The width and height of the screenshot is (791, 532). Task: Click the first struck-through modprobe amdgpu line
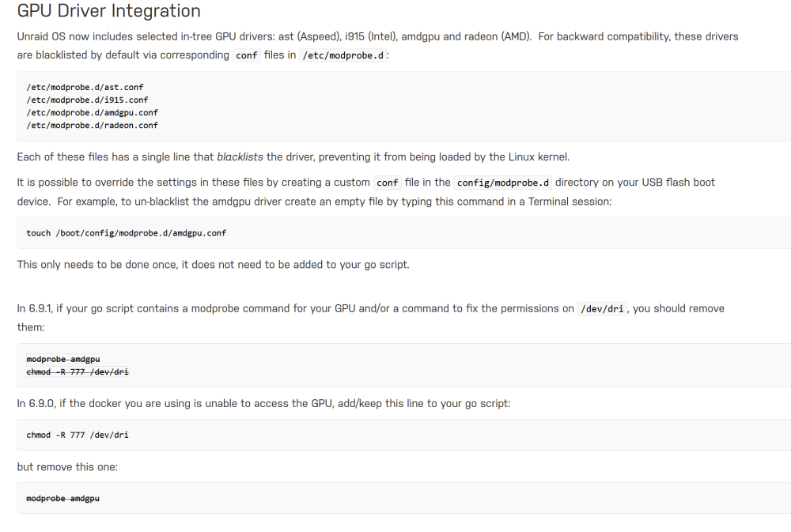(63, 359)
